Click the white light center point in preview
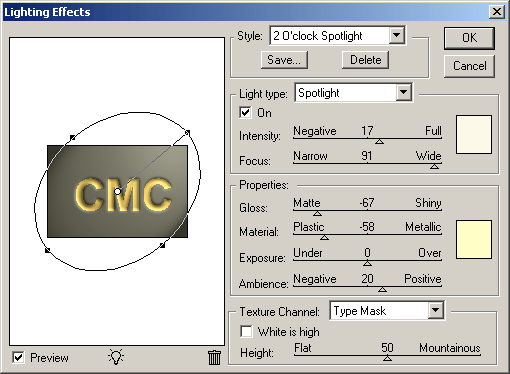The width and height of the screenshot is (510, 374). click(x=117, y=192)
